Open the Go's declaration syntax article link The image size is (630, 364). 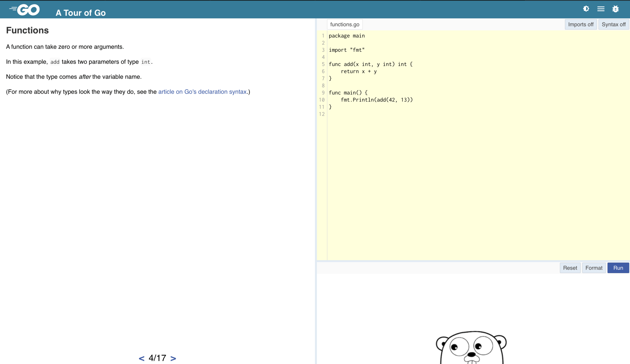(x=202, y=92)
